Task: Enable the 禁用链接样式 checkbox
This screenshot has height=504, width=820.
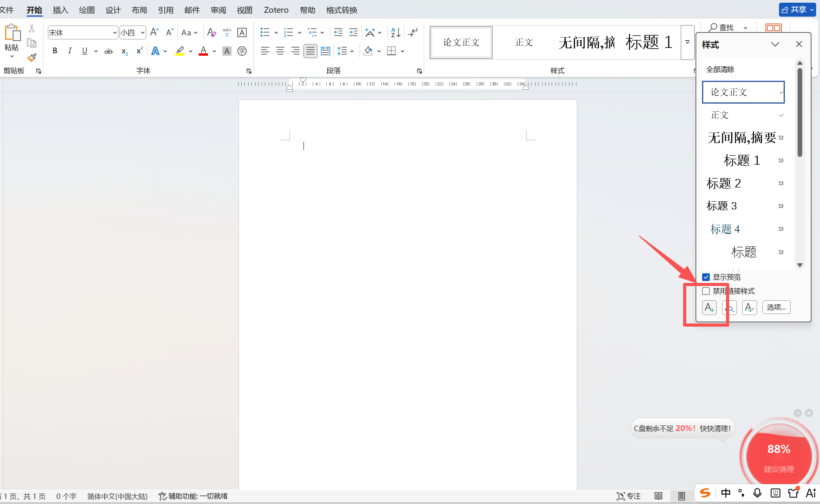Action: pos(706,291)
